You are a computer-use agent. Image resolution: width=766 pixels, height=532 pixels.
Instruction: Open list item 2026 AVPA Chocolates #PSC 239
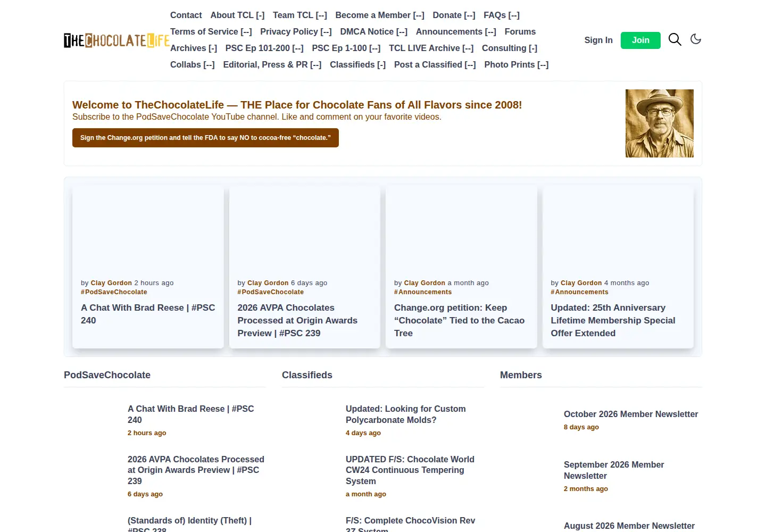point(196,470)
